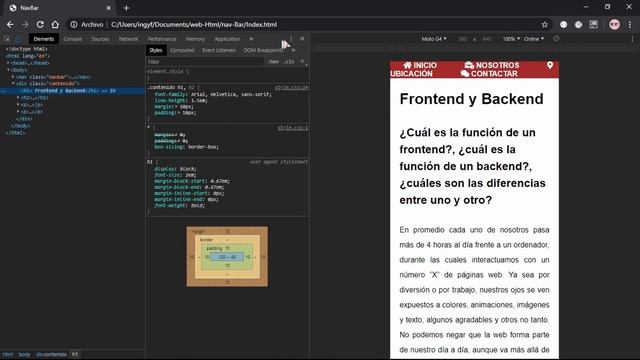The height and width of the screenshot is (360, 640).
Task: Open the Chrome three-dot menu
Action: point(630,24)
